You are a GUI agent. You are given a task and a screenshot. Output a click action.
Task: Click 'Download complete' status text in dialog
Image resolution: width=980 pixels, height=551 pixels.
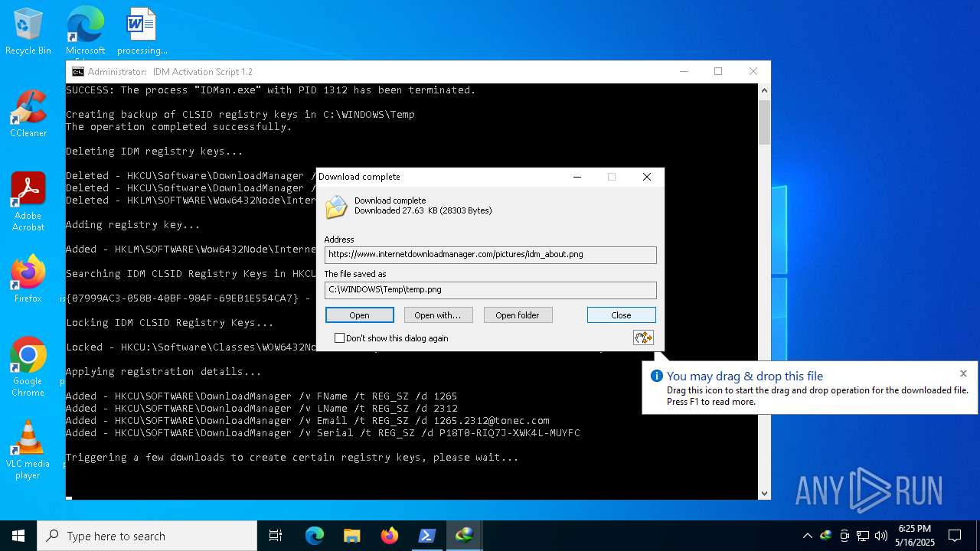[x=390, y=201]
